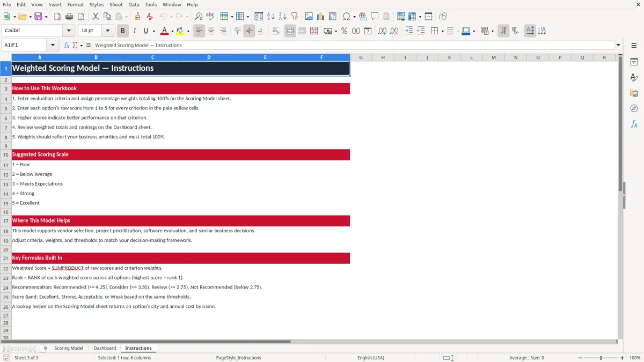Expand the Name Box dropdown
644x362 pixels.
click(53, 45)
